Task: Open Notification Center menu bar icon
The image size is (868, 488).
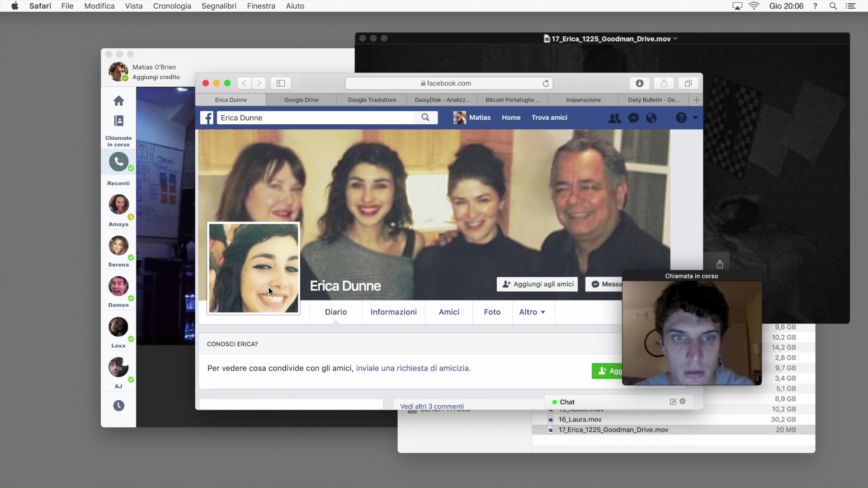Action: pyautogui.click(x=850, y=6)
